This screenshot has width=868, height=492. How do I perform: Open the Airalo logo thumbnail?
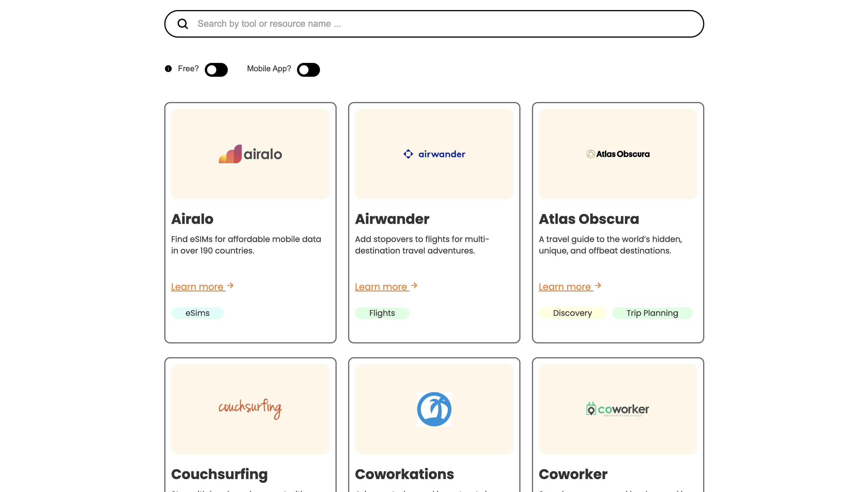pyautogui.click(x=250, y=154)
